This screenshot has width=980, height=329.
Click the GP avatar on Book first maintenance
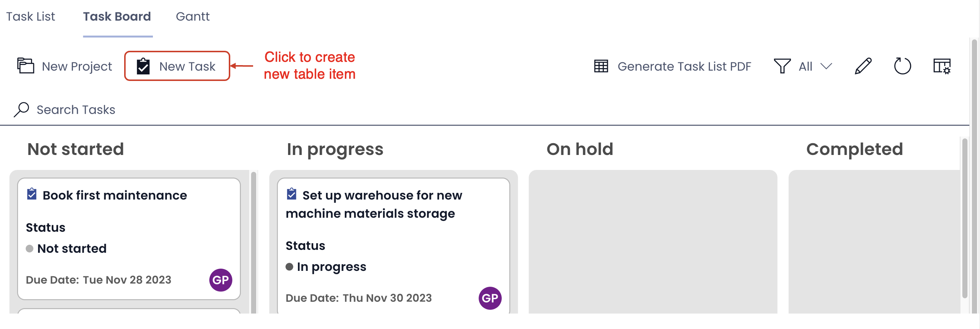pos(221,280)
